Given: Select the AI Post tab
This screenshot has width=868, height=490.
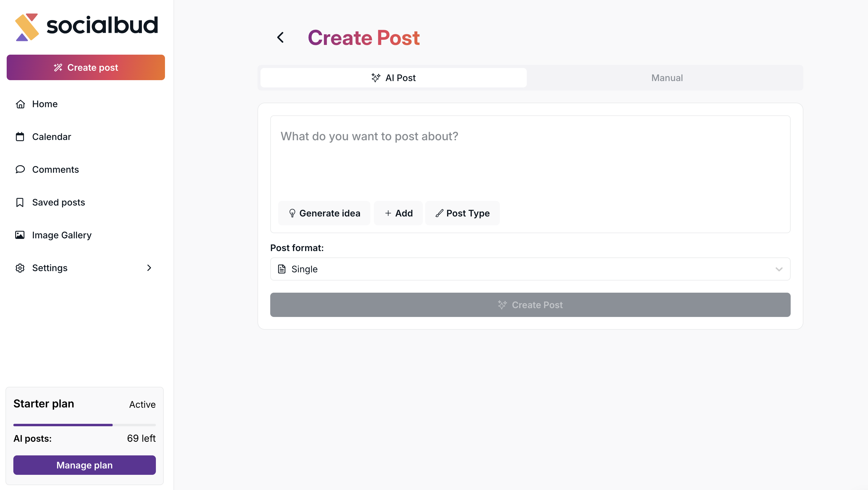Looking at the screenshot, I should pyautogui.click(x=393, y=78).
